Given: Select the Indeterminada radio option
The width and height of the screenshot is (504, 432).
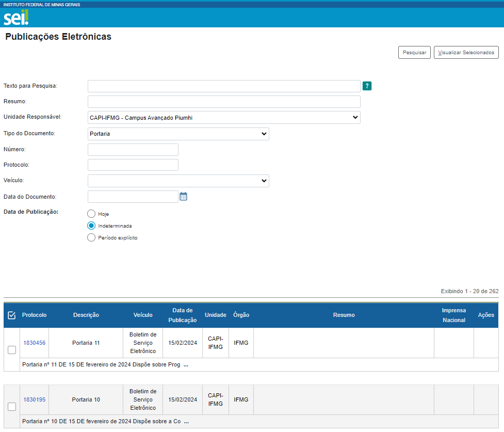Looking at the screenshot, I should tap(91, 226).
